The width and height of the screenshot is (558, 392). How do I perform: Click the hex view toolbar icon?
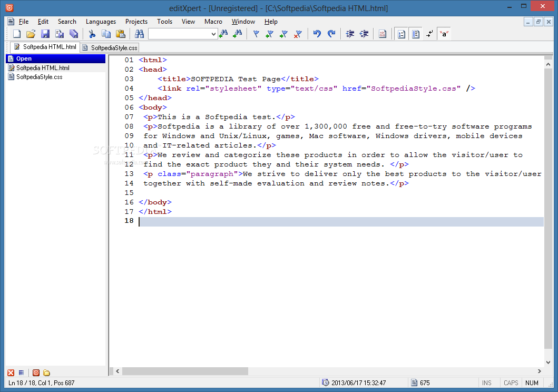pos(383,34)
